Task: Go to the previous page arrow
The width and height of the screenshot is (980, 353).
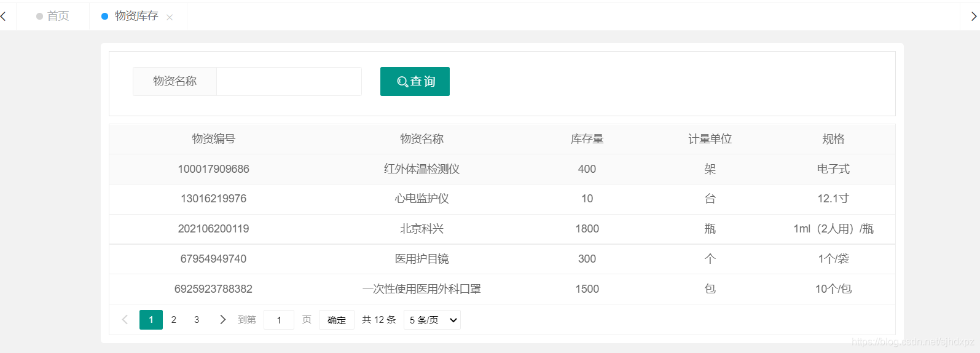Action: (x=125, y=320)
